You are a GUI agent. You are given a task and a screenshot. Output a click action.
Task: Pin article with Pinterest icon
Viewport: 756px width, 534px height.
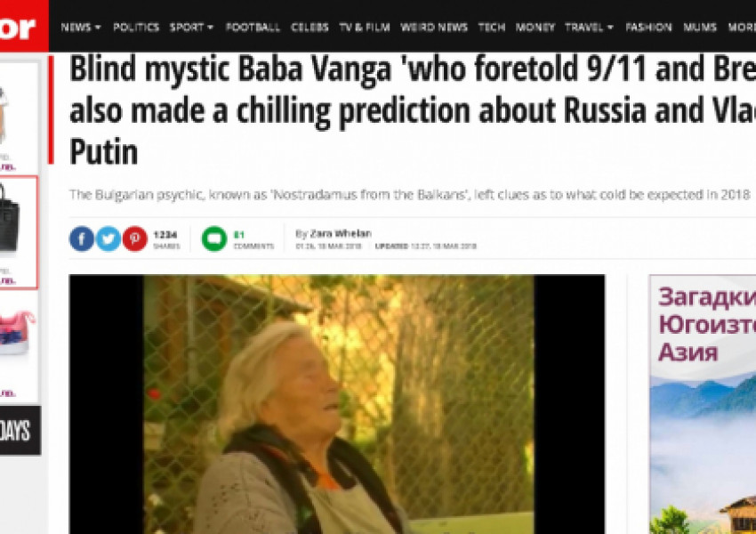tap(134, 239)
